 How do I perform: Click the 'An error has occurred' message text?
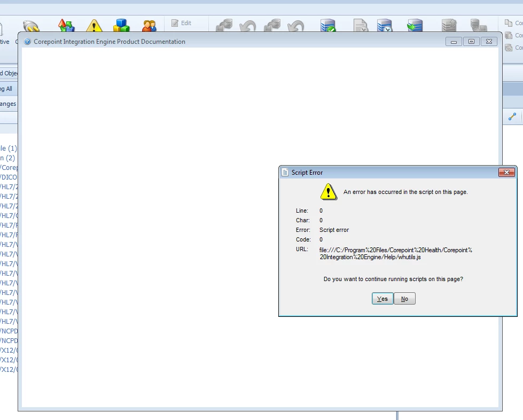tap(405, 192)
